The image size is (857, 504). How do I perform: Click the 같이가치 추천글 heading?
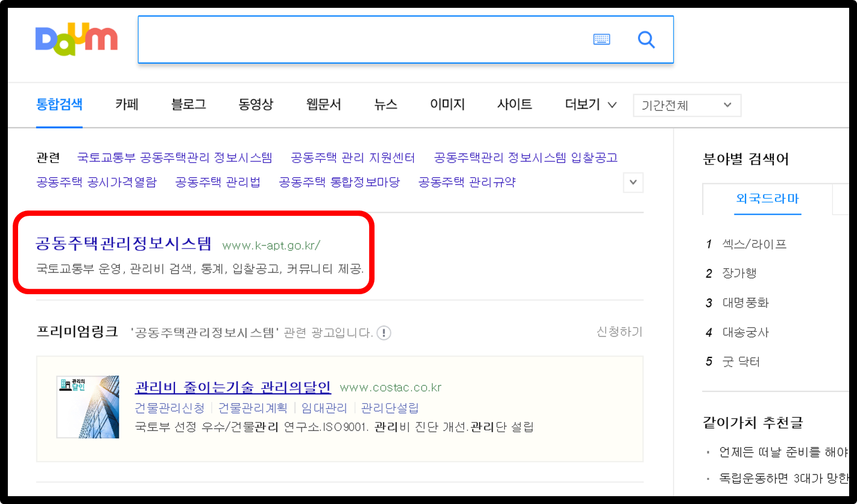coord(753,423)
